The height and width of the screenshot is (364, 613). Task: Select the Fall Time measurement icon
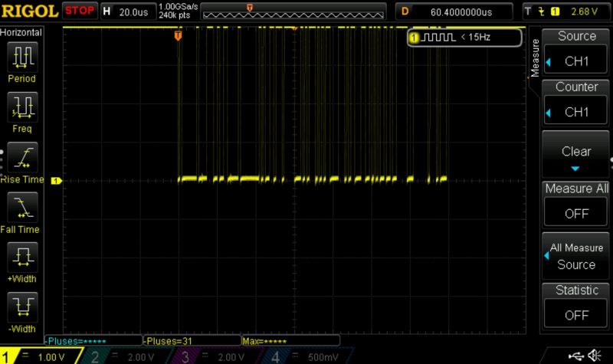(23, 207)
